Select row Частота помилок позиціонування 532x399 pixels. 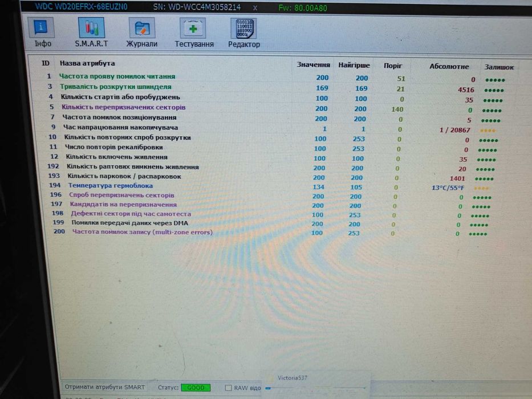275,119
